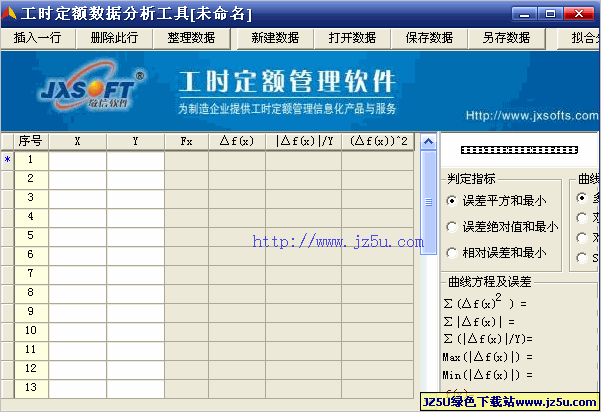Click the Min(|△f(x)|) = result label
The width and height of the screenshot is (601, 412).
tap(488, 374)
